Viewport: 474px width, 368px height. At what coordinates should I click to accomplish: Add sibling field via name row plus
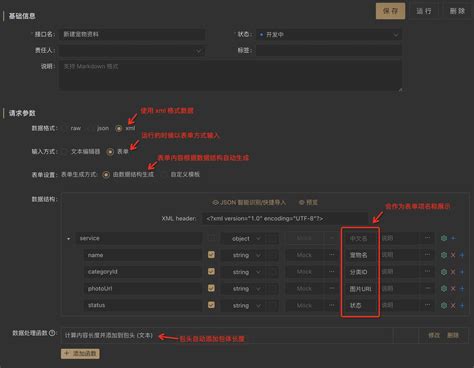pos(462,255)
